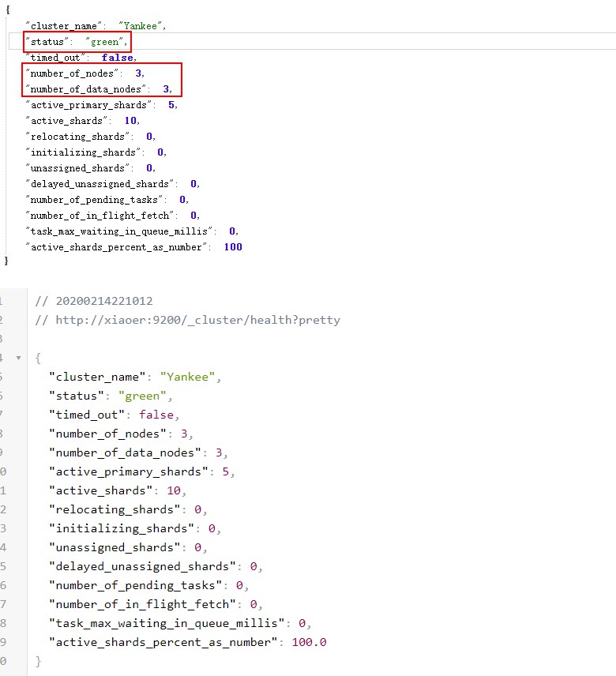Select the 100.0 percent value
This screenshot has height=676, width=616.
pos(309,642)
